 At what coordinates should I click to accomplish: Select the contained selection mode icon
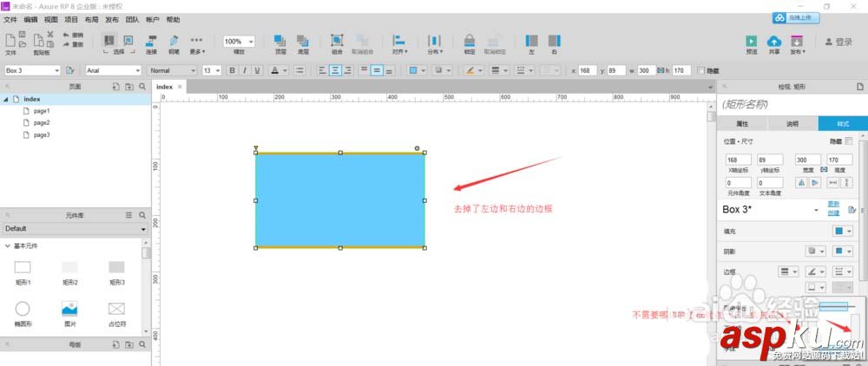(128, 41)
